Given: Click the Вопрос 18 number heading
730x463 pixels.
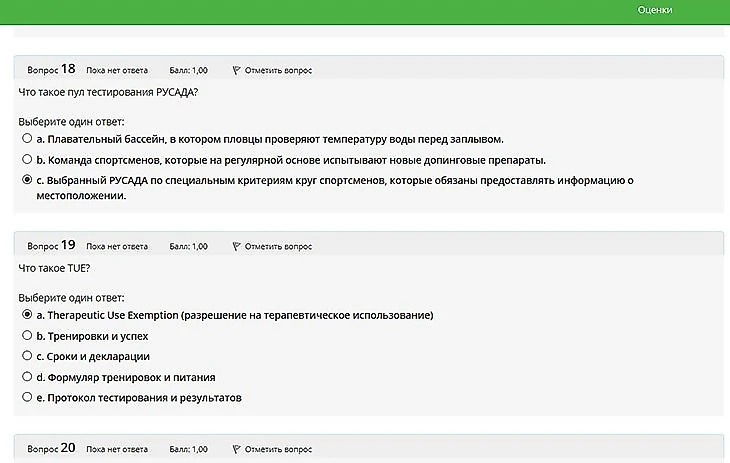Looking at the screenshot, I should 52,70.
